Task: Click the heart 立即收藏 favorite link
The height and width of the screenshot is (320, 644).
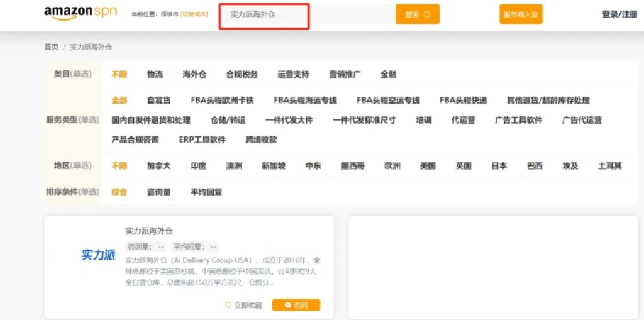Action: coord(243,305)
